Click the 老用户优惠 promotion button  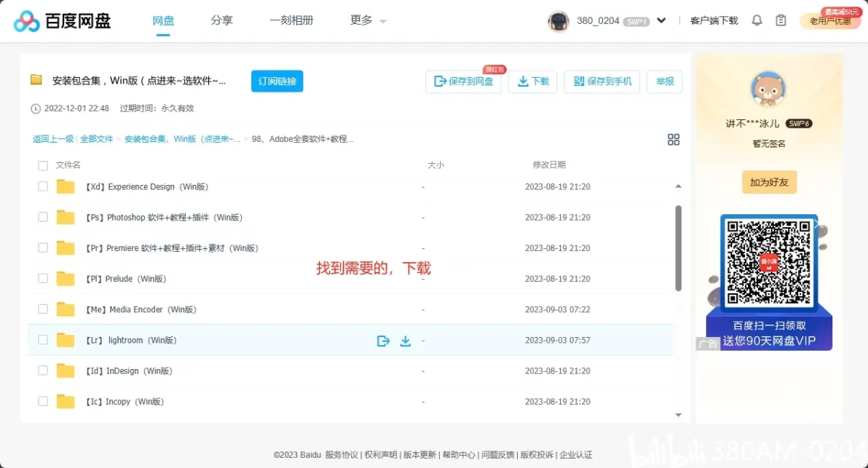coord(830,20)
